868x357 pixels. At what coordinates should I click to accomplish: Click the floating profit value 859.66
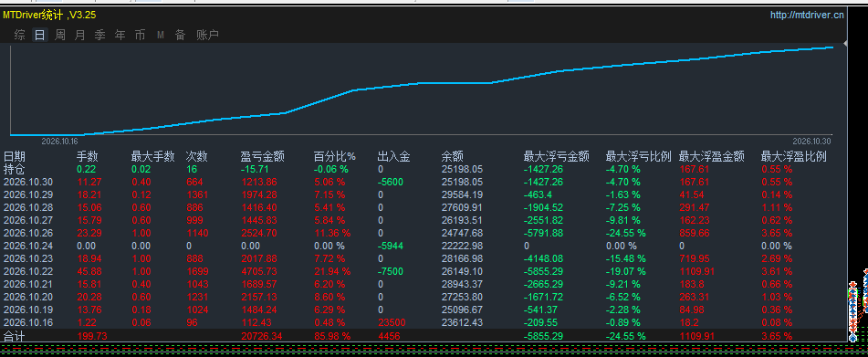coord(695,233)
